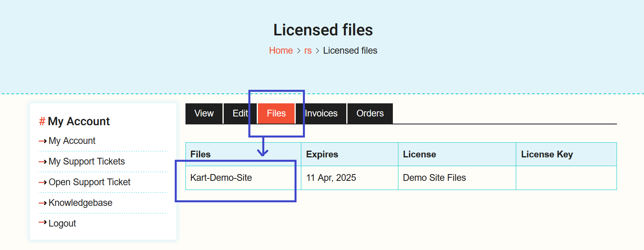Open the Kart-Demo-Site file entry

[221, 178]
